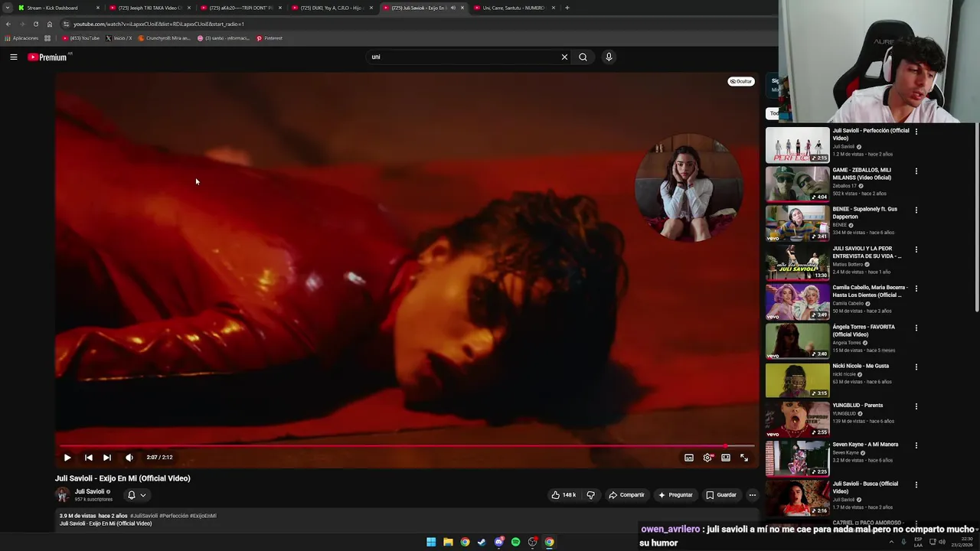
Task: Open GAME - ZEBALLOS thumbnail
Action: pos(797,184)
